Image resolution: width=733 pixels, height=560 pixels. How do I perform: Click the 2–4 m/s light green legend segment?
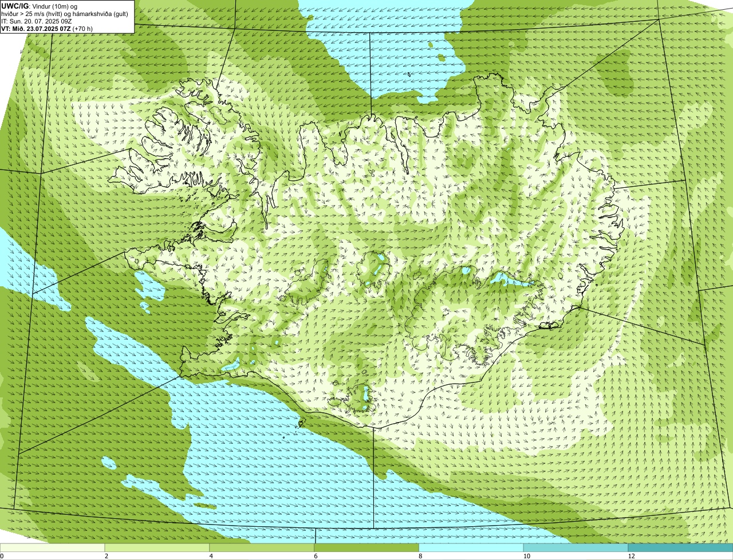[157, 547]
